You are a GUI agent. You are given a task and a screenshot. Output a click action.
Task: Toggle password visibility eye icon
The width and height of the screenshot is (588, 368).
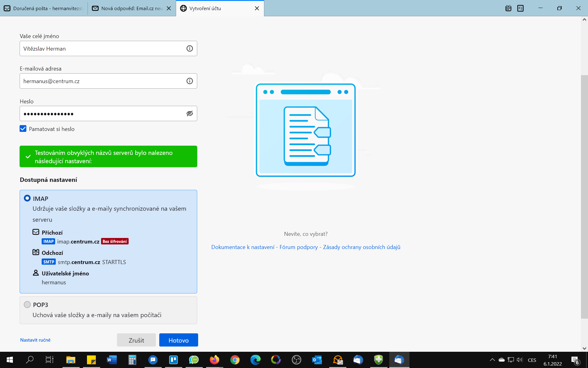[190, 113]
